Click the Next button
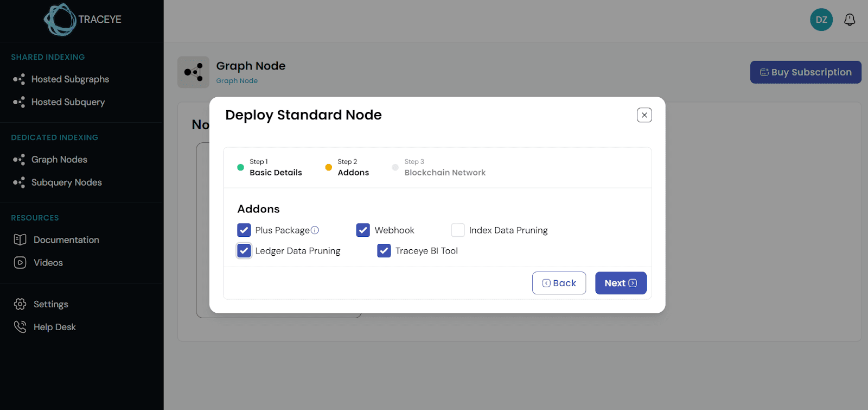This screenshot has height=410, width=868. tap(621, 283)
